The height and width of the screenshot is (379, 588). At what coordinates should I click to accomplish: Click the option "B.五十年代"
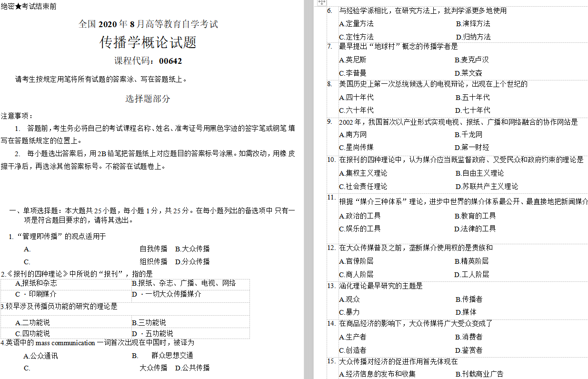(473, 98)
